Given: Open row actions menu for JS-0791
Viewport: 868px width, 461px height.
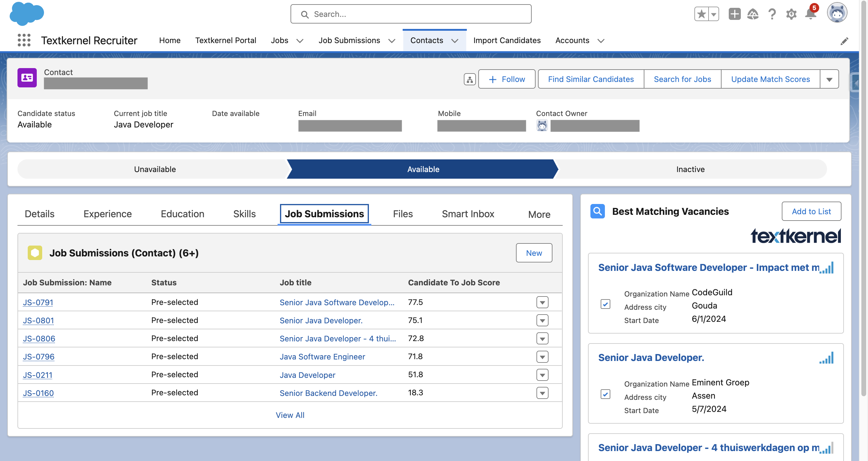Looking at the screenshot, I should [x=542, y=302].
